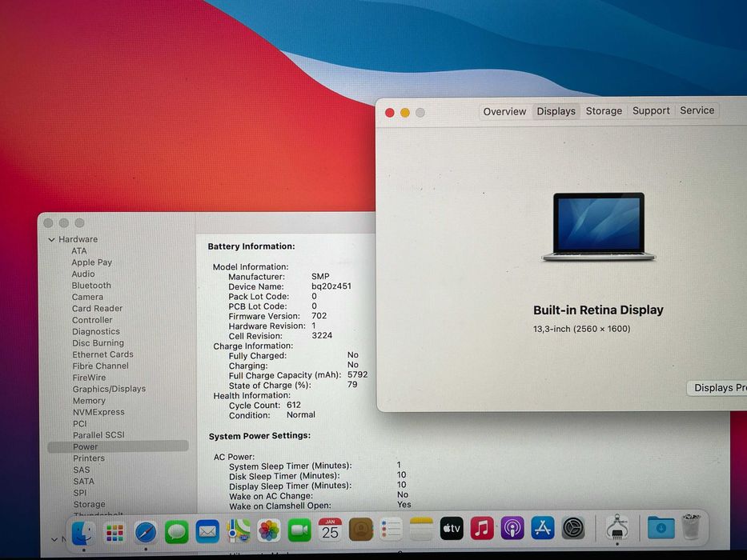Select Audio in Hardware list

pos(83,274)
